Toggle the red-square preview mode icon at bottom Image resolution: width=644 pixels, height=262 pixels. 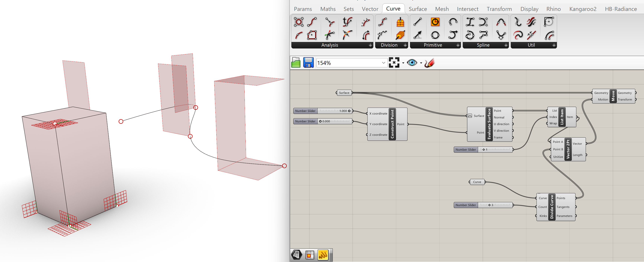pos(310,255)
